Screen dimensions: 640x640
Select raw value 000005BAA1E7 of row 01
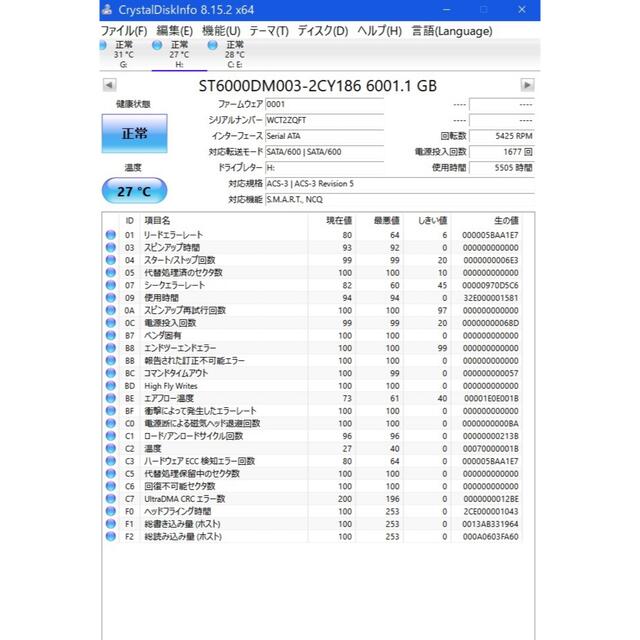(490, 235)
